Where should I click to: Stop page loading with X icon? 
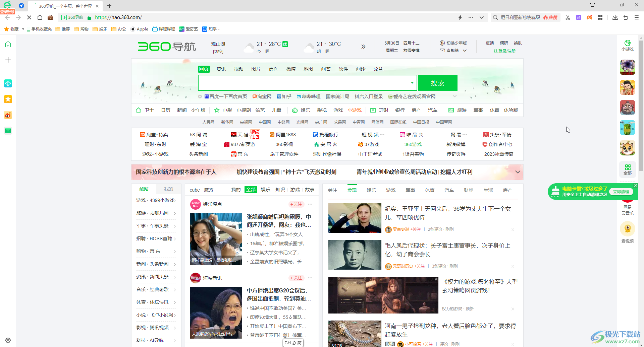[29, 17]
